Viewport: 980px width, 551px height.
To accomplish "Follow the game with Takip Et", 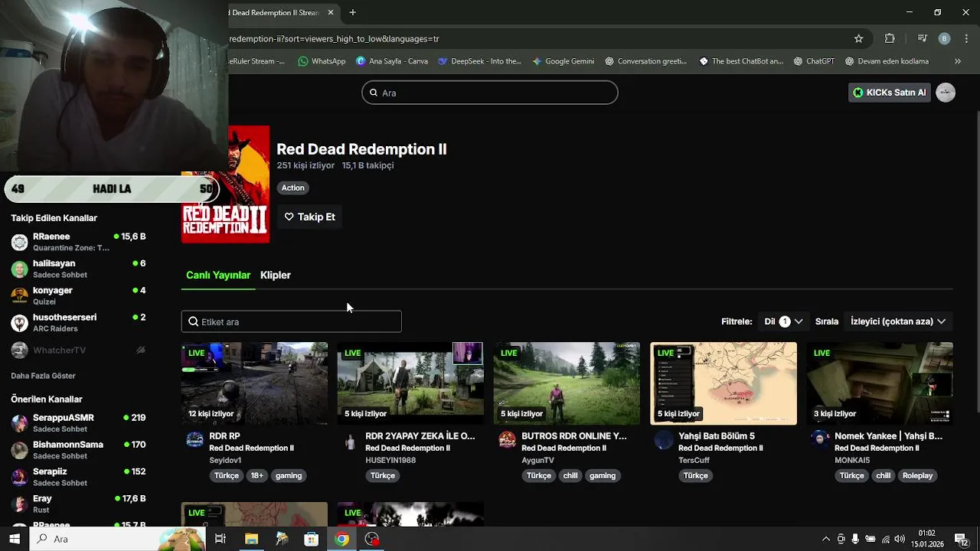I will coord(310,217).
